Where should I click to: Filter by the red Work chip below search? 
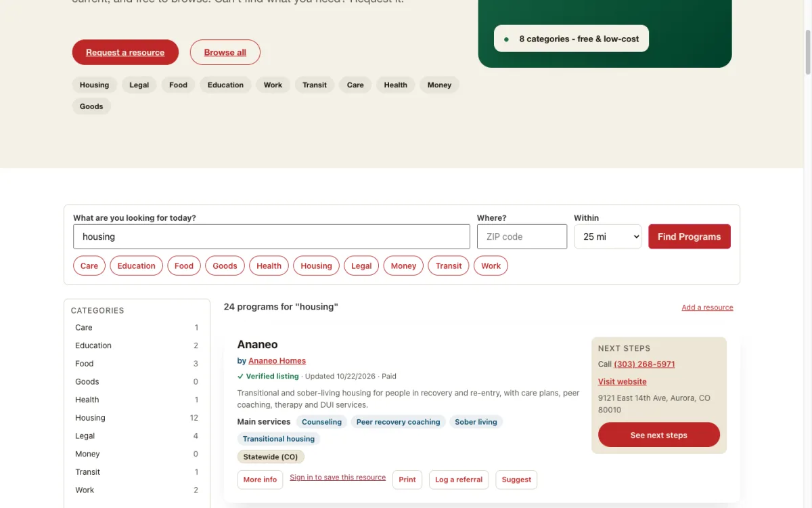491,266
